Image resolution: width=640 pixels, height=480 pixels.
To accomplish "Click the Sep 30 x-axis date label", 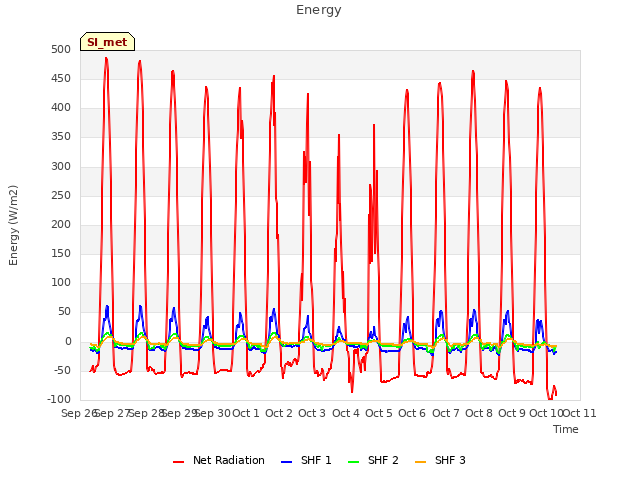I will pyautogui.click(x=212, y=413).
